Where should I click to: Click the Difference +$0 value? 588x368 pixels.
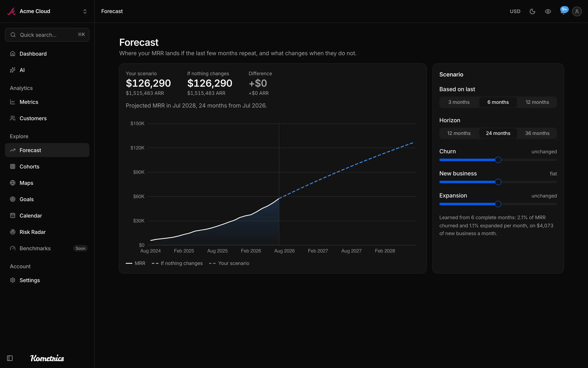tap(258, 83)
